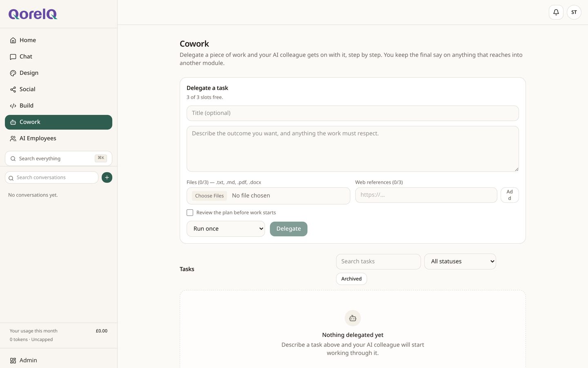Focus the Search everything box
The height and width of the screenshot is (368, 588).
point(58,158)
